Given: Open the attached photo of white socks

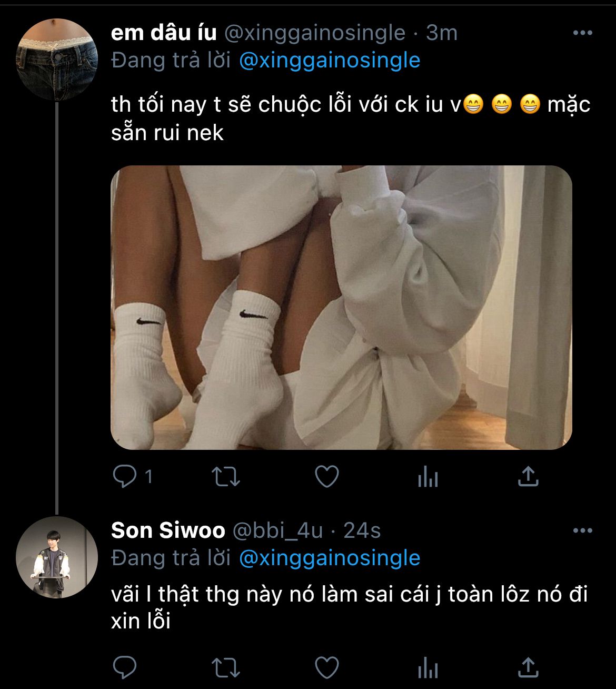Looking at the screenshot, I should [341, 308].
